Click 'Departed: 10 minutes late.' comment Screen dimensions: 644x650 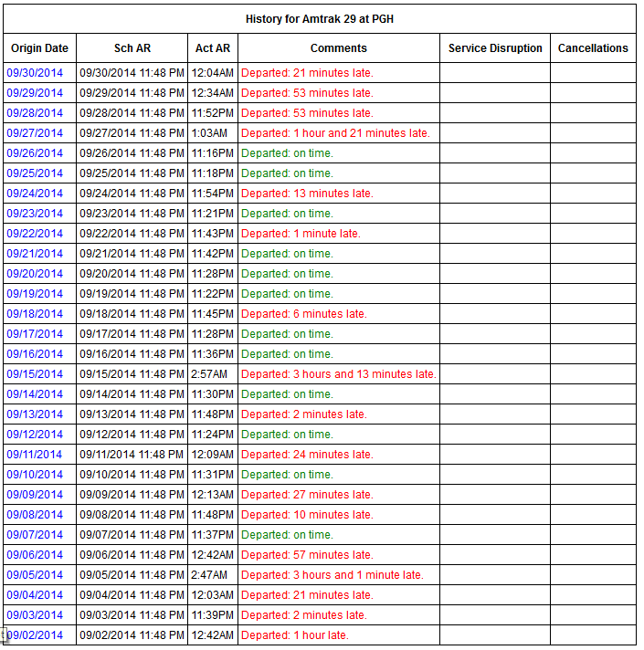pos(307,515)
